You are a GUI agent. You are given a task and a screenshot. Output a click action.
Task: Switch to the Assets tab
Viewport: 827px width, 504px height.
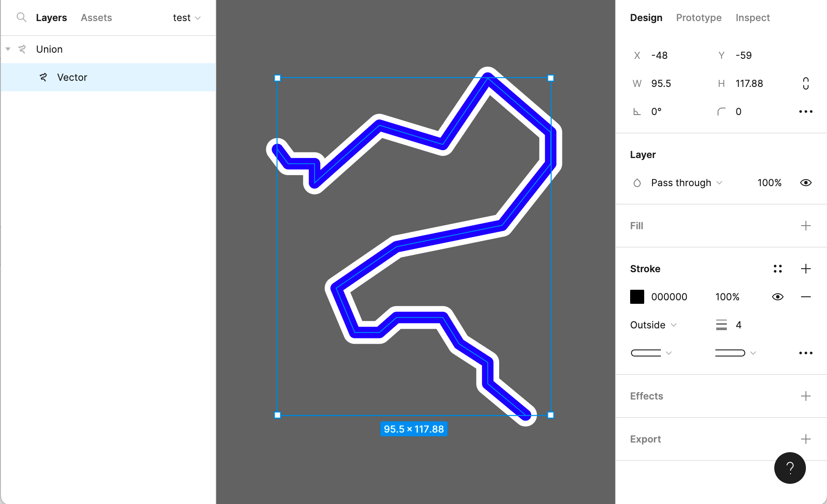point(96,18)
